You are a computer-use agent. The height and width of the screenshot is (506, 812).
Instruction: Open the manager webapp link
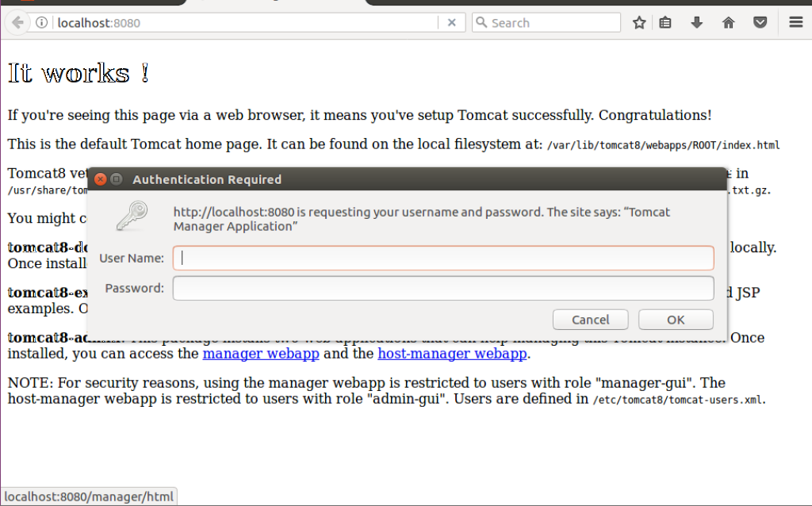click(x=261, y=354)
